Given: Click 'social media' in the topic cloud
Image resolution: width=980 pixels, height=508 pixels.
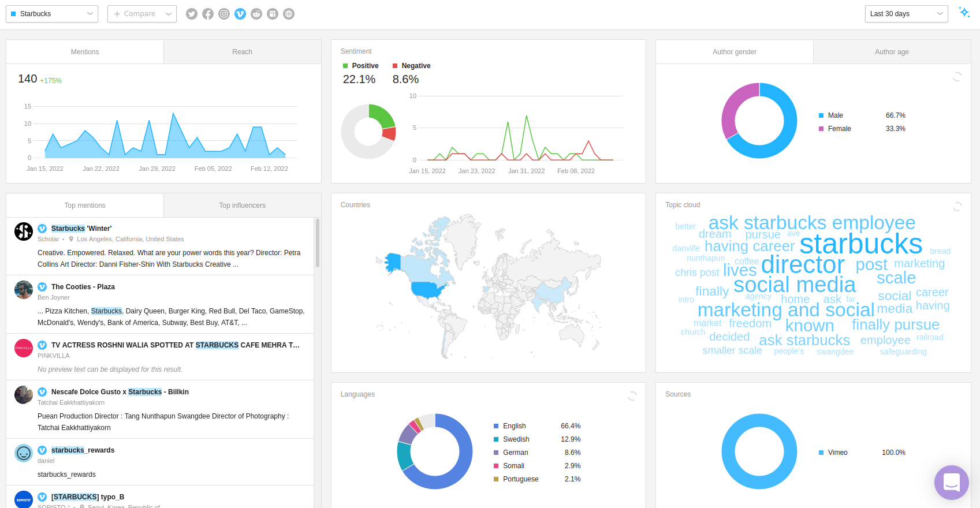Looking at the screenshot, I should coord(795,285).
